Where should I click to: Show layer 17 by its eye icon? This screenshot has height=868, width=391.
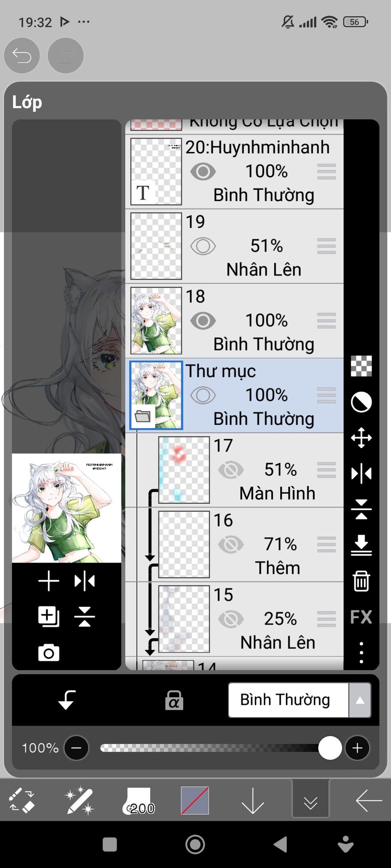tap(231, 470)
